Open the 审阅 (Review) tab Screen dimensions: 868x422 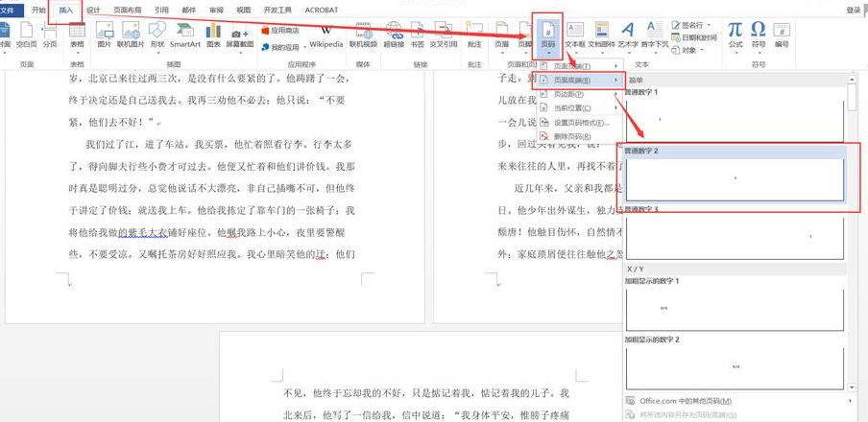pos(216,10)
